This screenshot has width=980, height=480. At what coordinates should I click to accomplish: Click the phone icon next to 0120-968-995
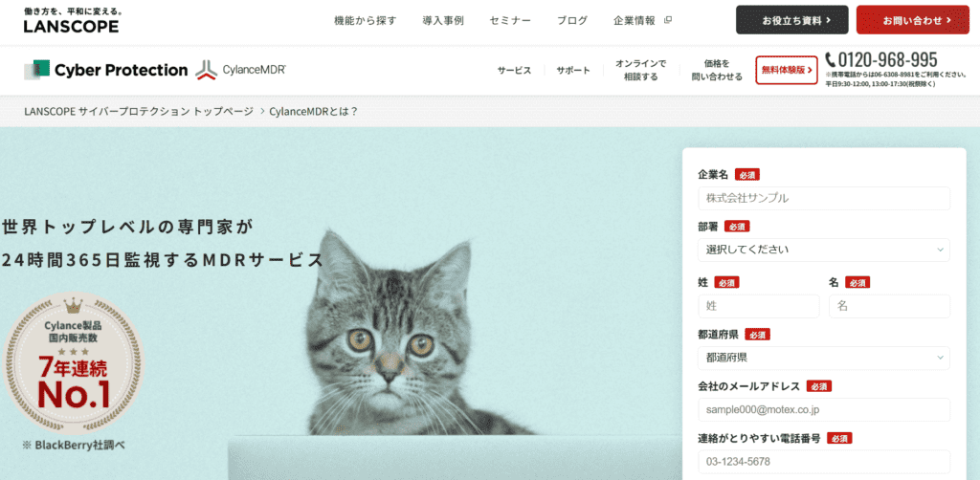click(x=831, y=59)
